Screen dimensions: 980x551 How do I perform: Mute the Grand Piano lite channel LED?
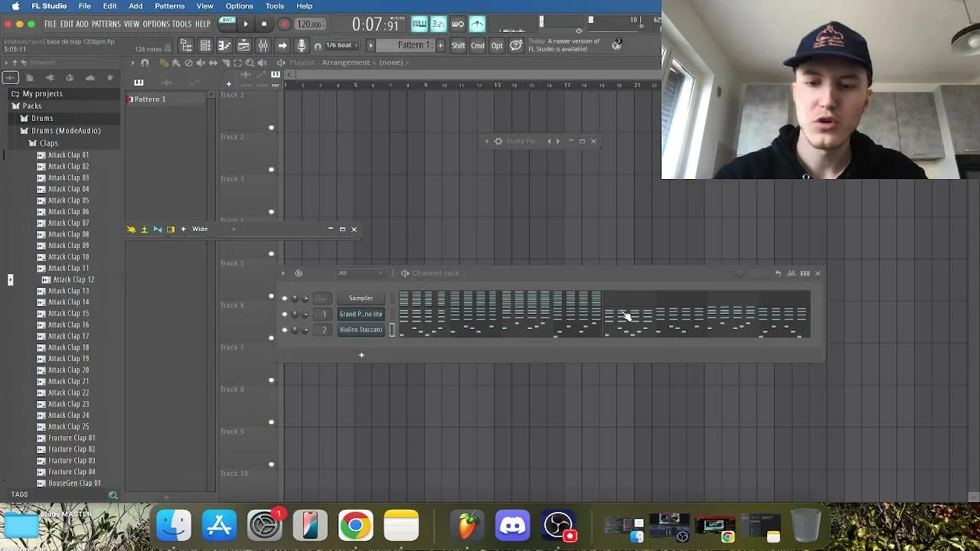click(284, 314)
